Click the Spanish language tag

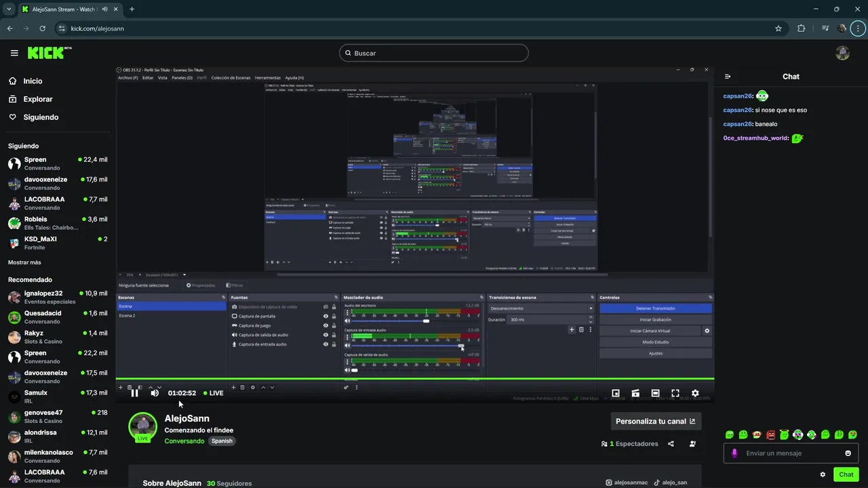[222, 441]
